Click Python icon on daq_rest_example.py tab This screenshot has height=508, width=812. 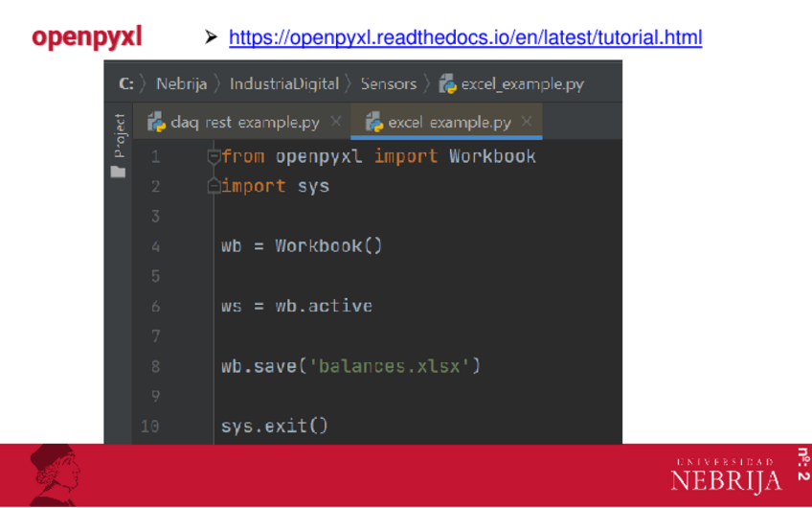click(x=156, y=123)
